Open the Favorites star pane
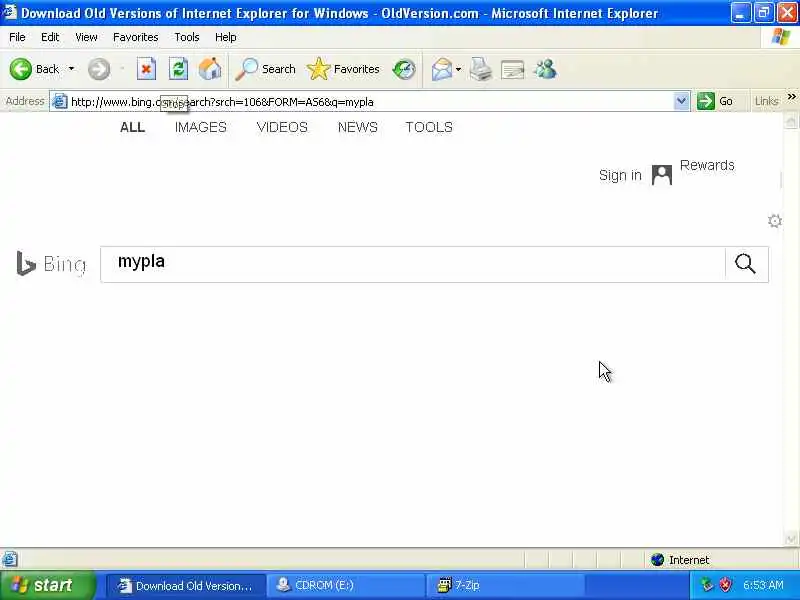Viewport: 800px width, 600px height. click(343, 69)
